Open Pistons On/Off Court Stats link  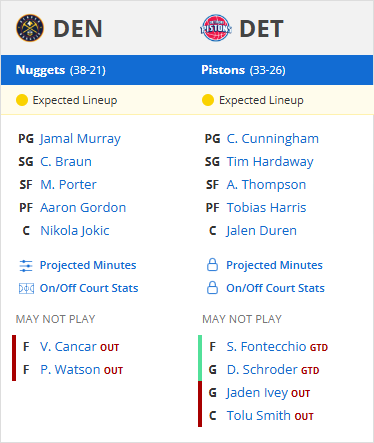tap(275, 288)
